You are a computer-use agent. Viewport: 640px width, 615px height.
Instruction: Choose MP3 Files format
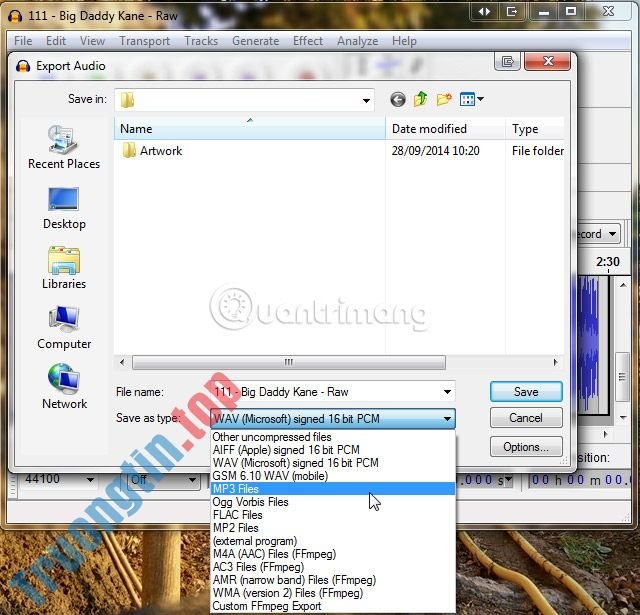click(333, 489)
